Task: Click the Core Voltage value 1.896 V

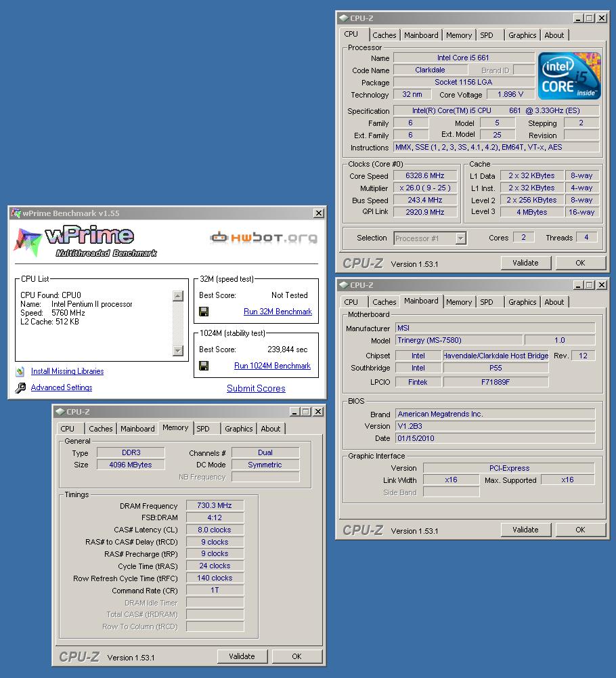Action: 510,94
